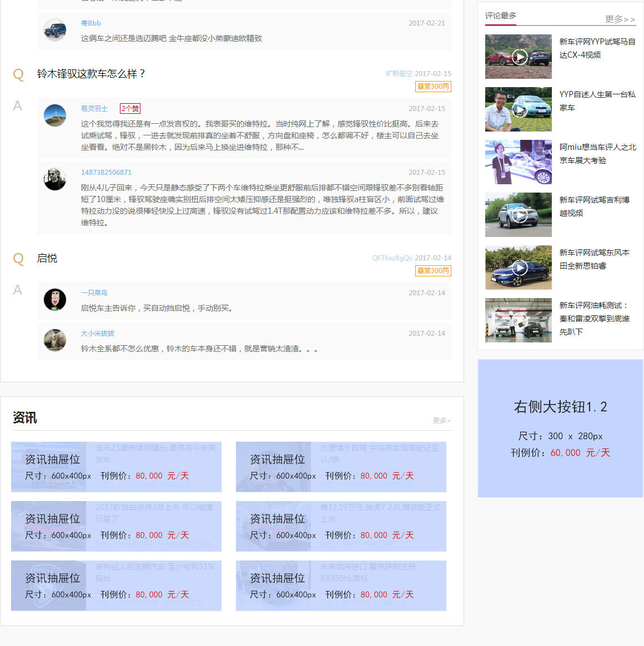Read 易灵羽士's answer about 维特拉
Viewport: 644px width, 646px height.
260,135
